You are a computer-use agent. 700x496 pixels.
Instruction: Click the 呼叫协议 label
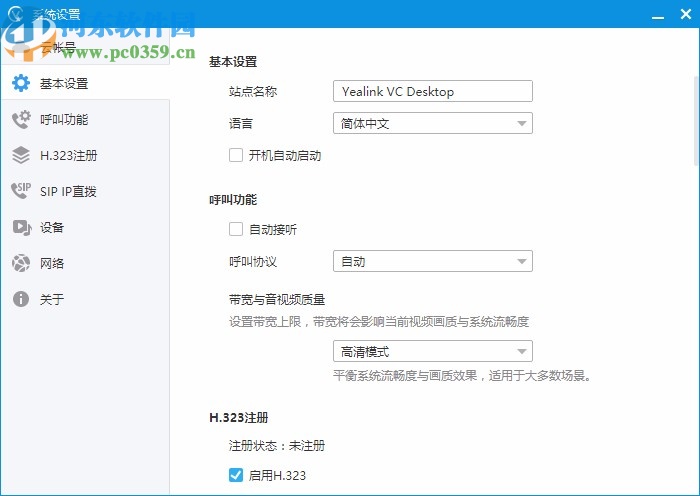(x=253, y=262)
